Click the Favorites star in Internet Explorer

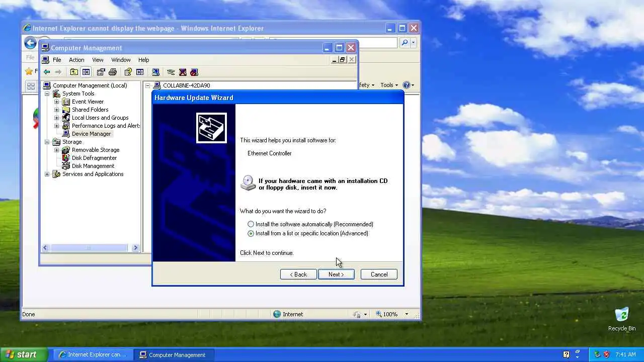29,71
